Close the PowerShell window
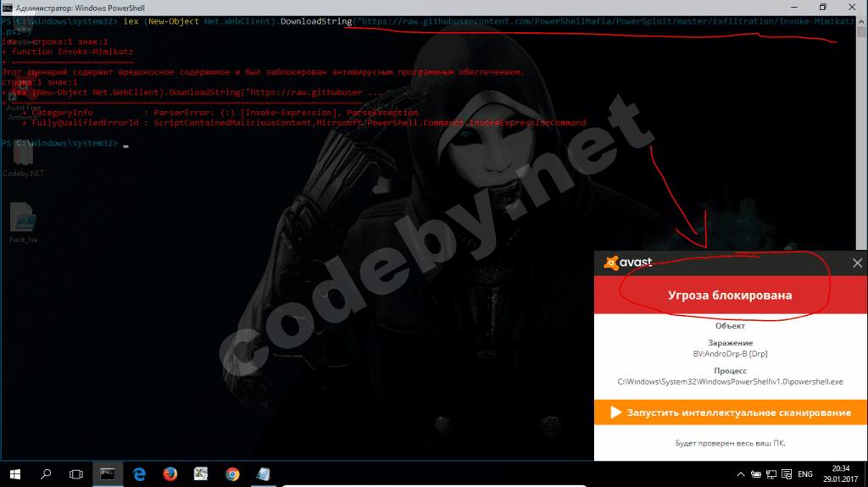This screenshot has height=487, width=868. [852, 8]
